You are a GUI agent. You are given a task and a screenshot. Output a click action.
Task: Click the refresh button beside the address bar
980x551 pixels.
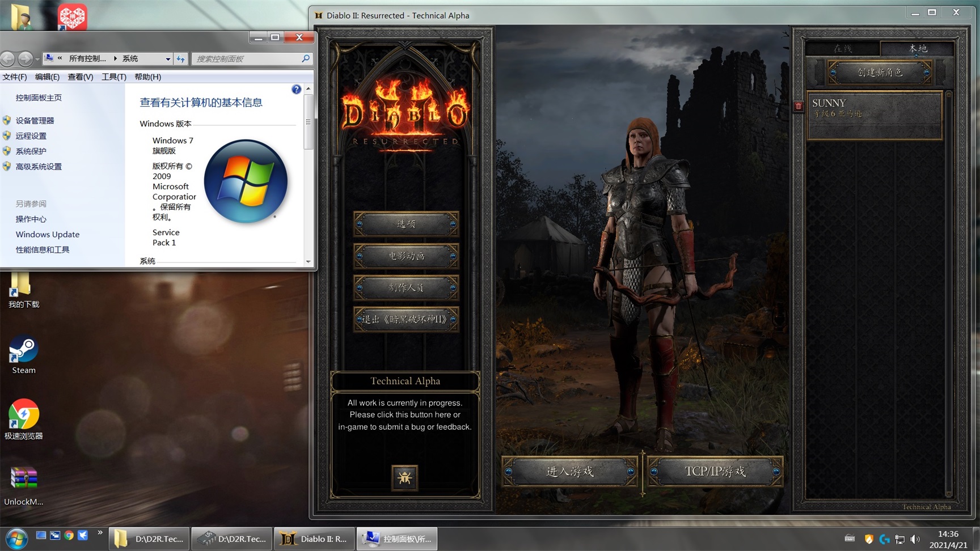[x=181, y=58]
